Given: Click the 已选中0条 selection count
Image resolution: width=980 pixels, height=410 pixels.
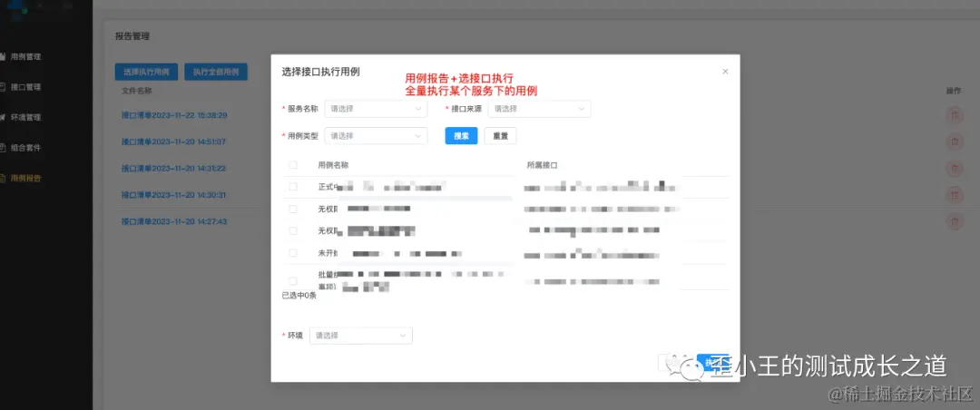Looking at the screenshot, I should point(299,296).
